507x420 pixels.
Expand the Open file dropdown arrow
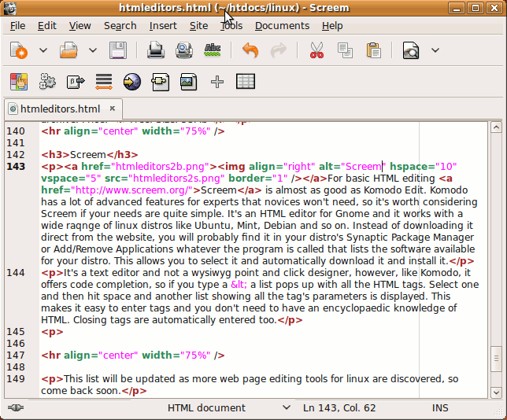92,51
